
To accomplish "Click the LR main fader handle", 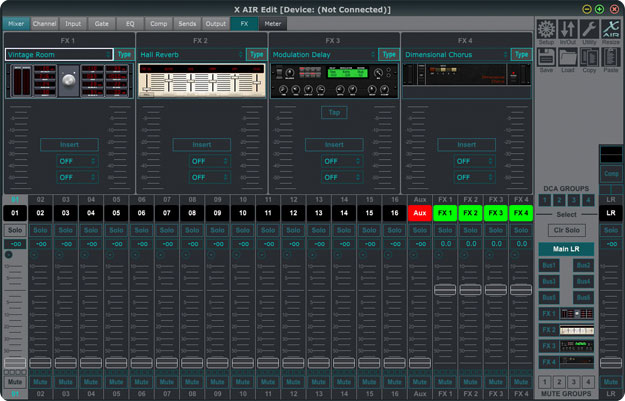I will (611, 363).
